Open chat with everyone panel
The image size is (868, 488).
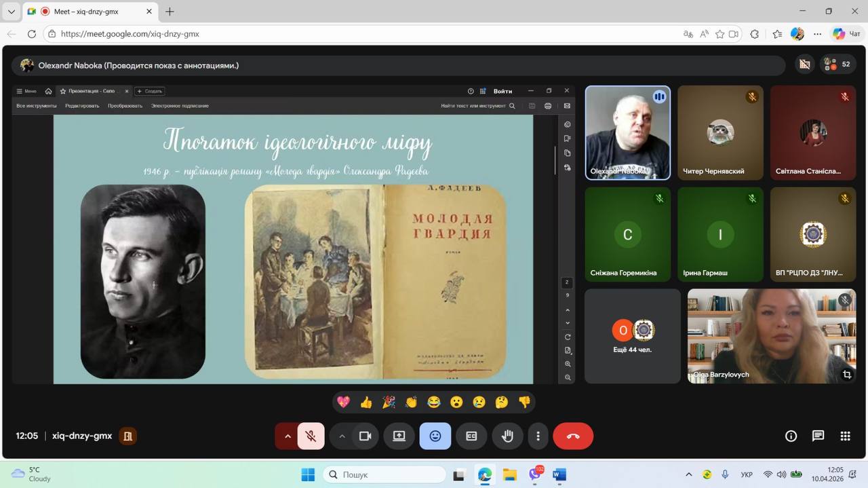point(818,436)
